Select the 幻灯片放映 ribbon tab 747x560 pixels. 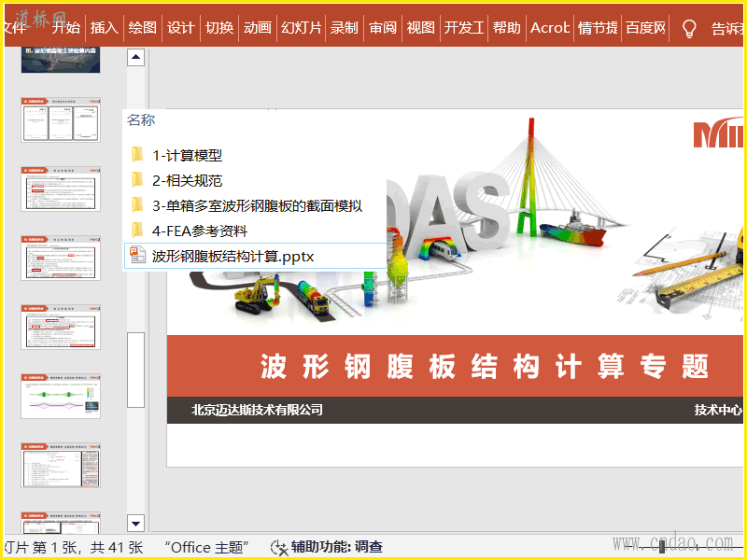pyautogui.click(x=301, y=28)
